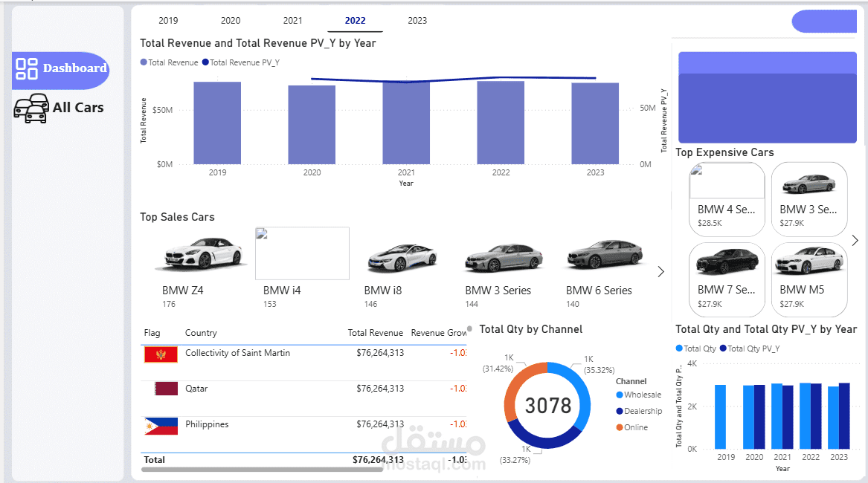Click the rounded purple button top right

pos(824,22)
